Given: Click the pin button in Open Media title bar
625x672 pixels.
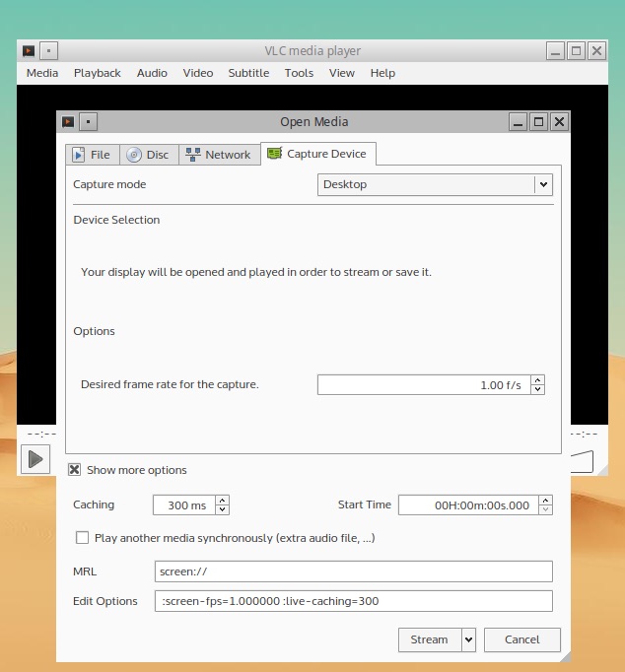Looking at the screenshot, I should click(88, 122).
